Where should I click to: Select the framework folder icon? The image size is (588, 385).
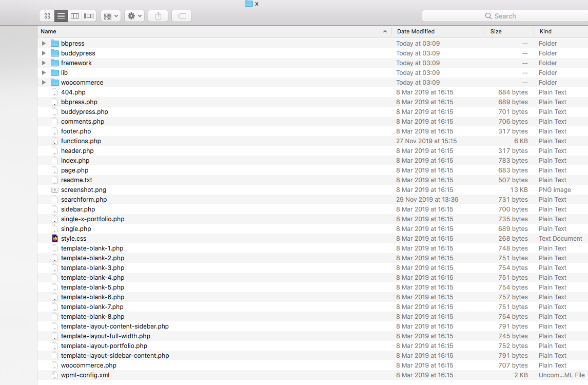(x=55, y=63)
